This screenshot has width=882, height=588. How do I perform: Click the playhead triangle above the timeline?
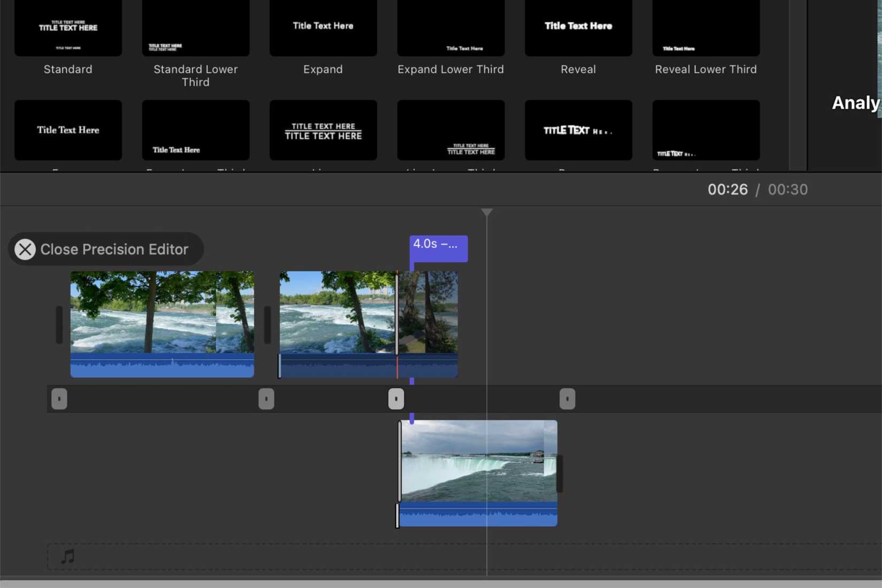486,213
